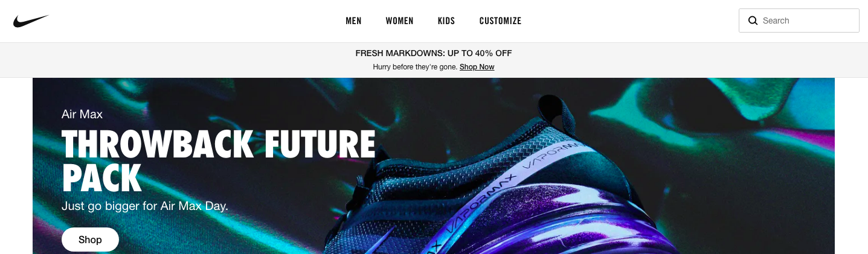Open the Women menu
This screenshot has width=868, height=254.
pos(399,21)
